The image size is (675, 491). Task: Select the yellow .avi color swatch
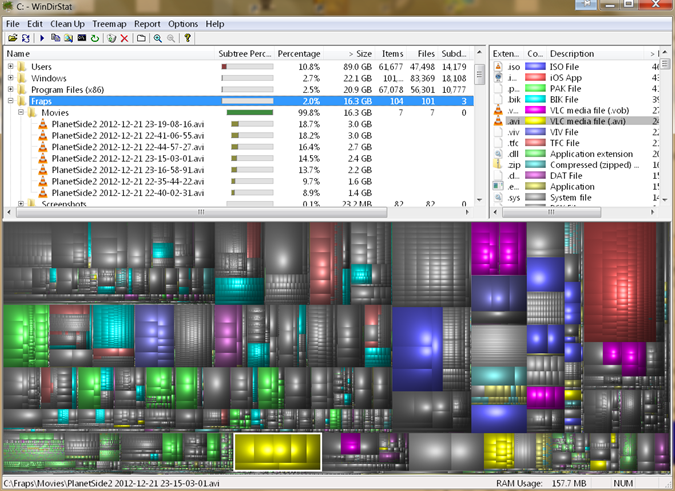[535, 121]
